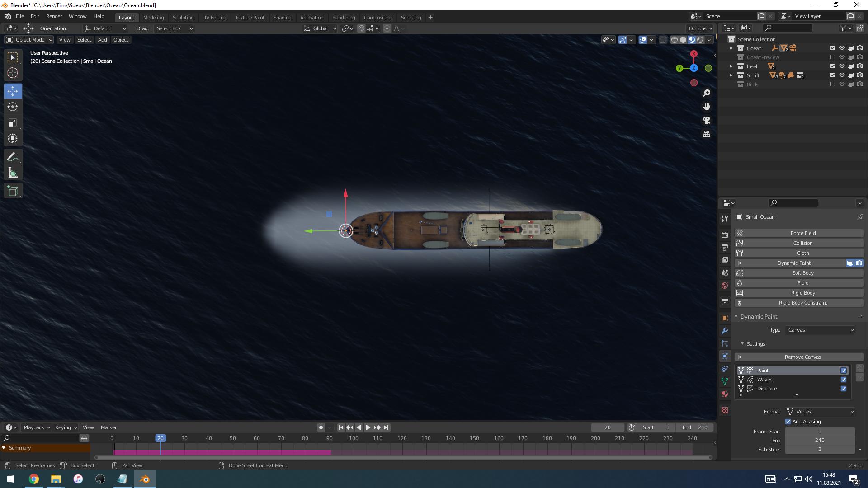Pin the Small Ocean properties context
This screenshot has width=868, height=488.
click(x=860, y=217)
